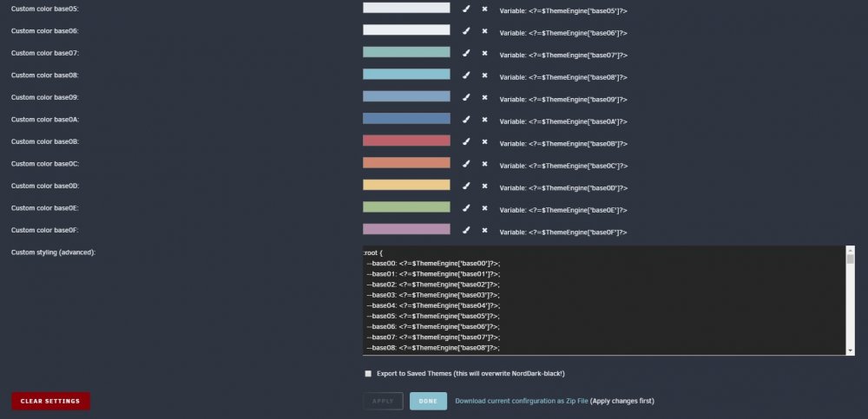Open the base05 color swatch
This screenshot has height=419, width=868.
click(x=406, y=8)
